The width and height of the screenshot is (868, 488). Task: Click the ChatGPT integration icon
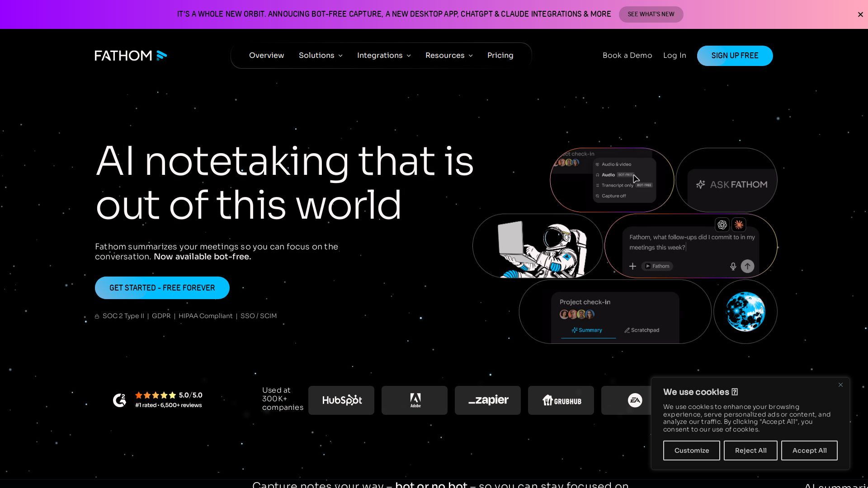point(722,225)
